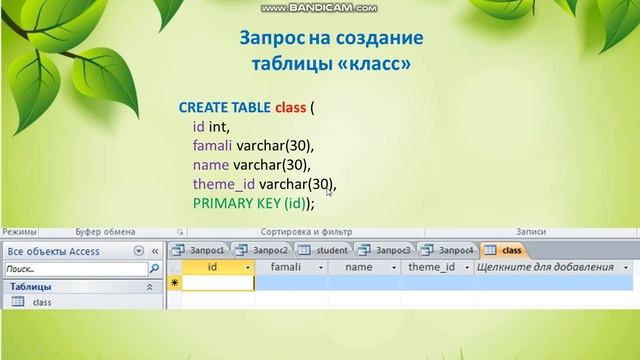Click into the Поиск search field
Screen dimensions: 640x360
tap(76, 269)
